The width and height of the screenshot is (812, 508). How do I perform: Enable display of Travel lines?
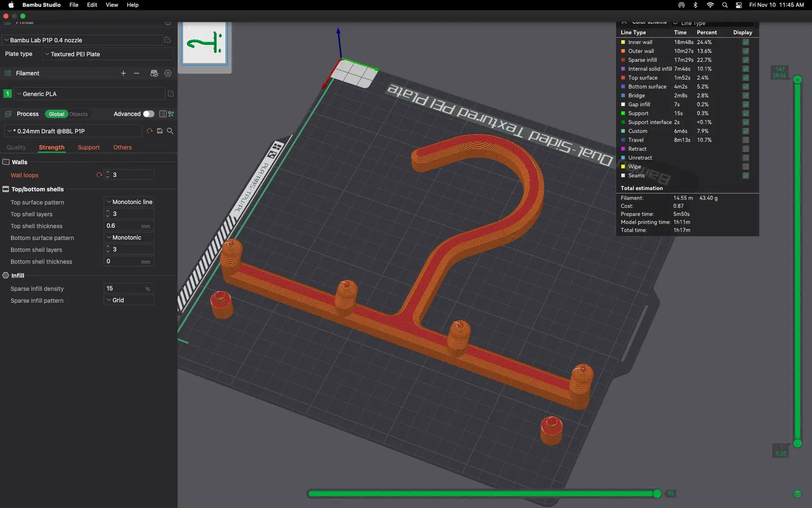746,140
